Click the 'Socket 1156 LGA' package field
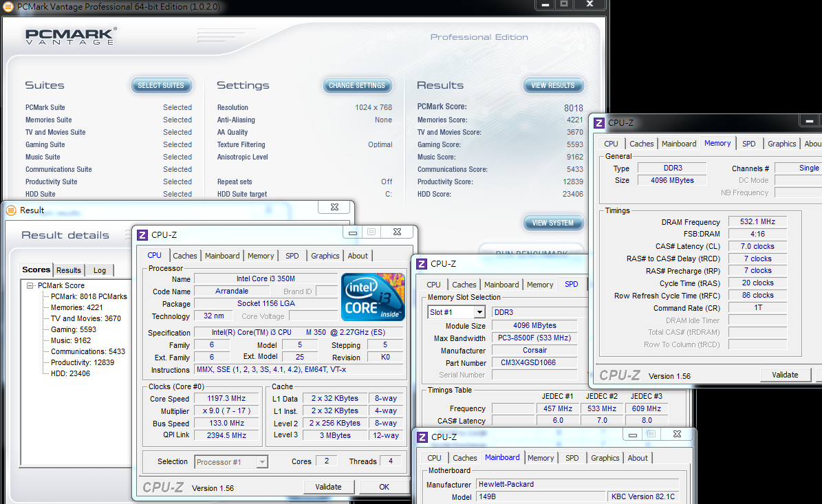This screenshot has height=504, width=822. click(266, 303)
